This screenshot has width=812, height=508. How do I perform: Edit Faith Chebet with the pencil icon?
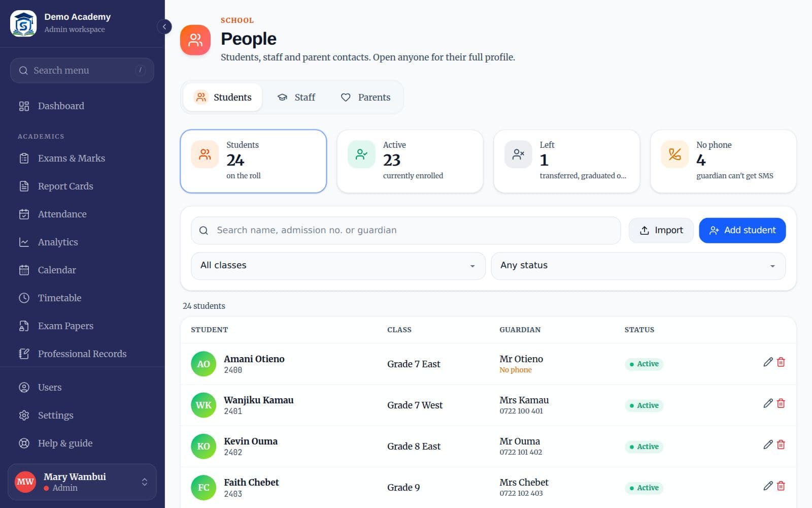point(768,486)
